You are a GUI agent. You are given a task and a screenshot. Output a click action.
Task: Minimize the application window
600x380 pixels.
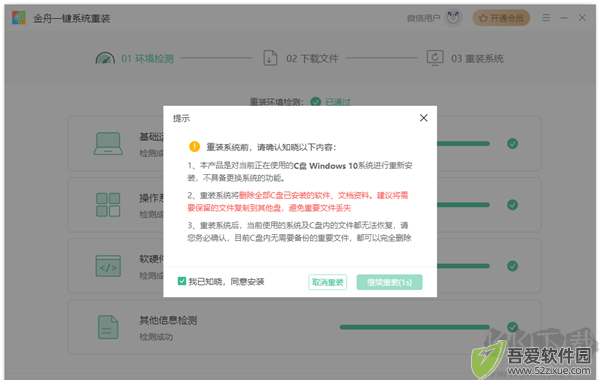click(x=564, y=18)
